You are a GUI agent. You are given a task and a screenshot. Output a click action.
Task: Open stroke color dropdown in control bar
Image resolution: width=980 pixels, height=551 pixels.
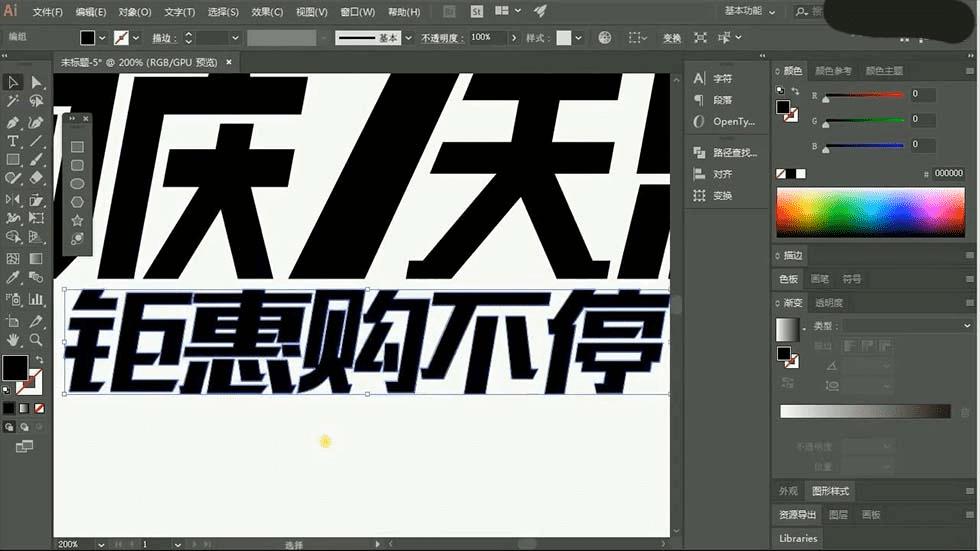136,38
